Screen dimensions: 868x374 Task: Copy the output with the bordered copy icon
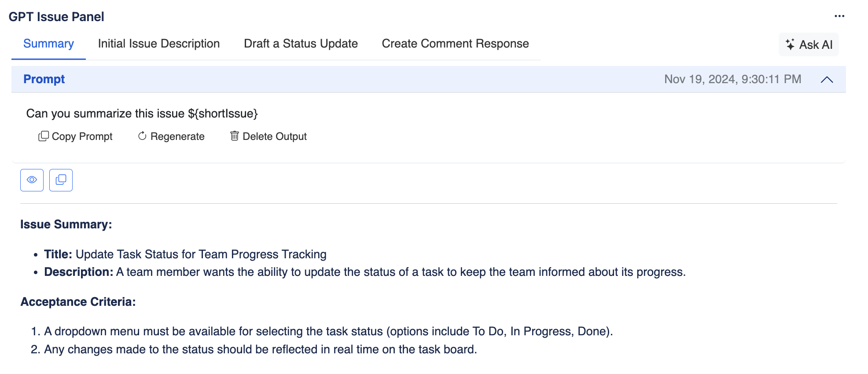[61, 180]
